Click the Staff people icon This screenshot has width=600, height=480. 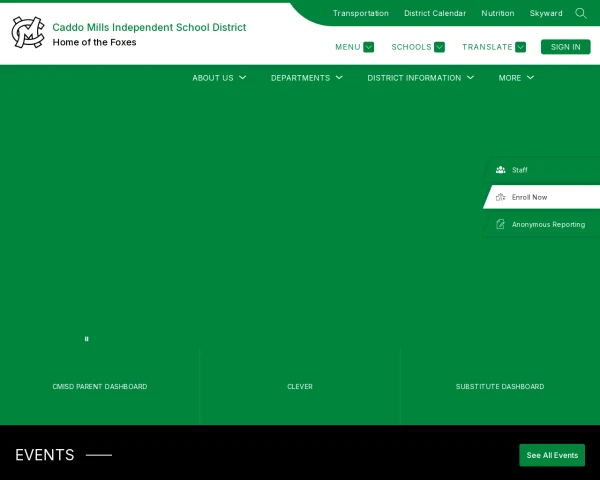coord(500,170)
